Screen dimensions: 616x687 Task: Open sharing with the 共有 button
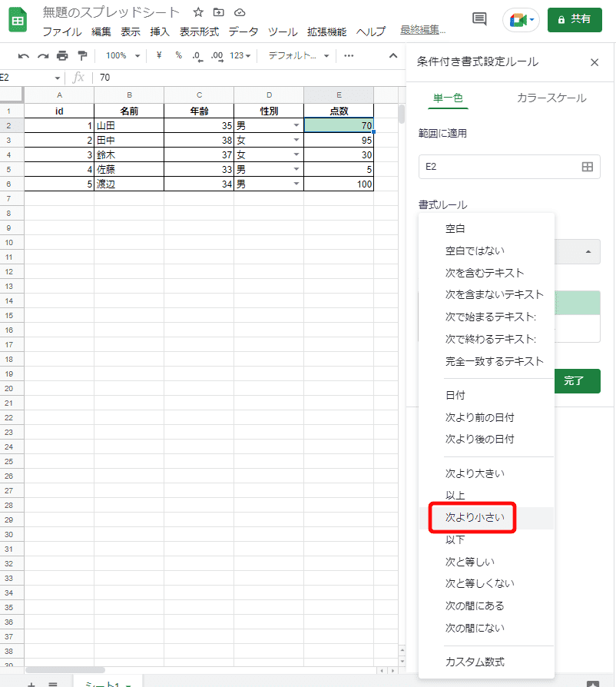click(x=575, y=19)
